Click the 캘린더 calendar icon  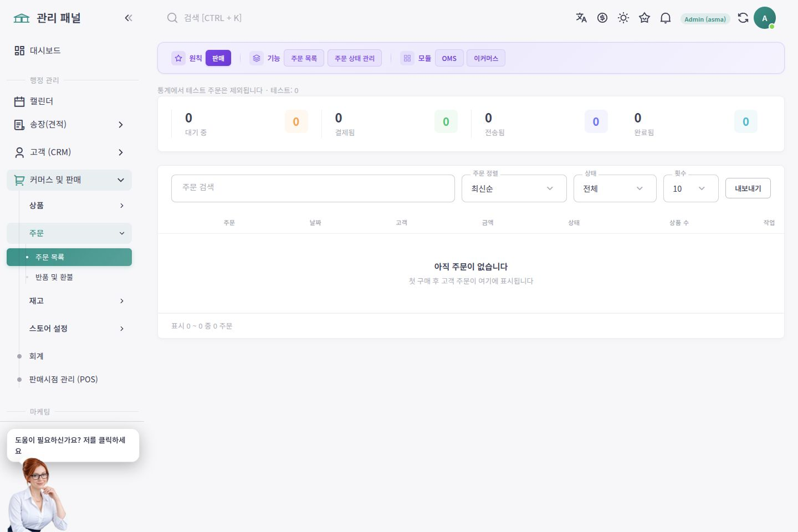coord(19,101)
